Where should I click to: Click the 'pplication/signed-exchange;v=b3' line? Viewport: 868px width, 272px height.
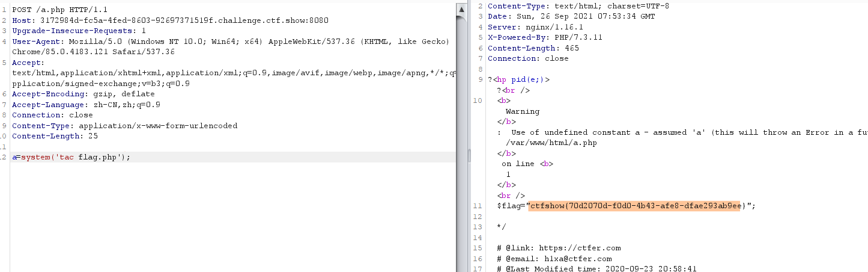(101, 84)
